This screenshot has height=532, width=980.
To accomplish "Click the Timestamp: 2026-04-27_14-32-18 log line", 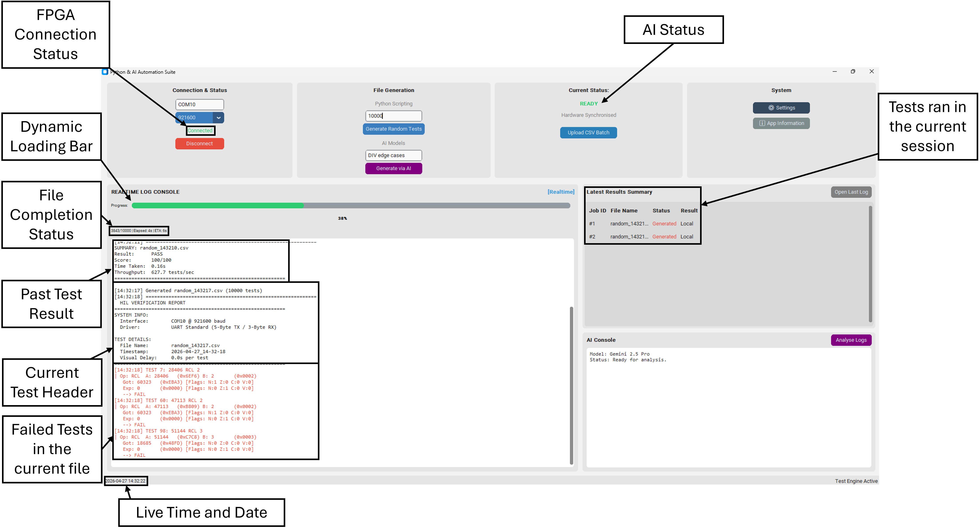I will [x=173, y=352].
